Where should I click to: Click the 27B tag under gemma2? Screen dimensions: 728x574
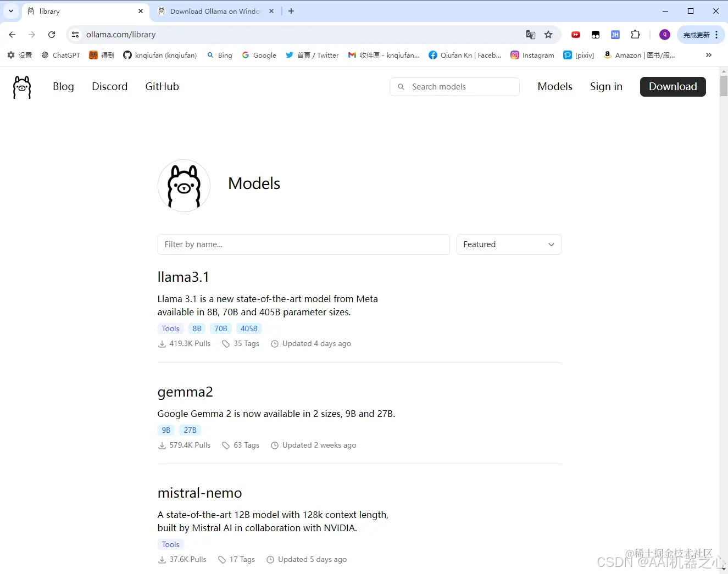point(190,430)
